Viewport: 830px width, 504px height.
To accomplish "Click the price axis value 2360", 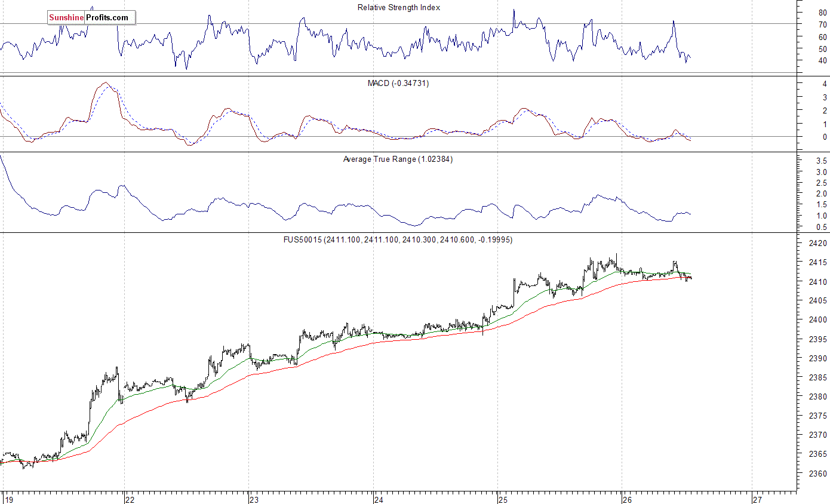I will 819,474.
